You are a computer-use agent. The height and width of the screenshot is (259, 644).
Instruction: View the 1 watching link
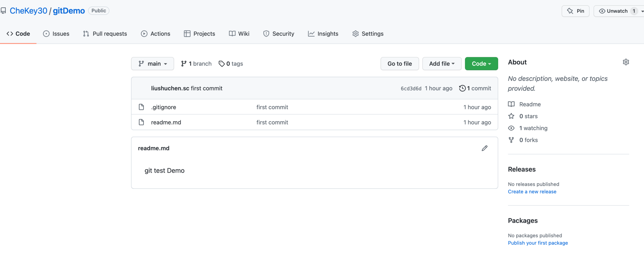[533, 128]
